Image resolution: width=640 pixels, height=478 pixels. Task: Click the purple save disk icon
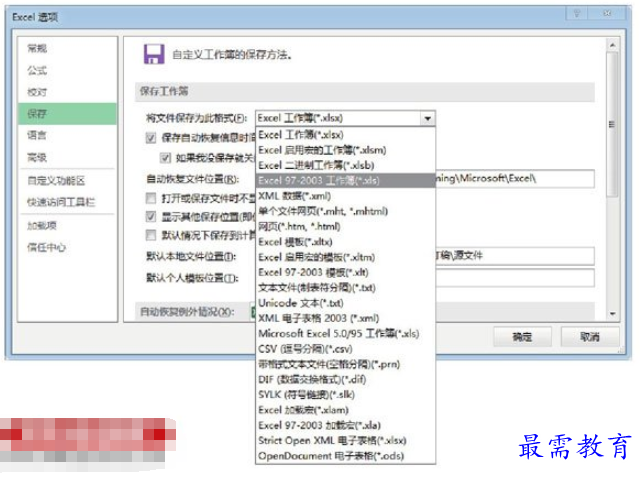point(154,54)
